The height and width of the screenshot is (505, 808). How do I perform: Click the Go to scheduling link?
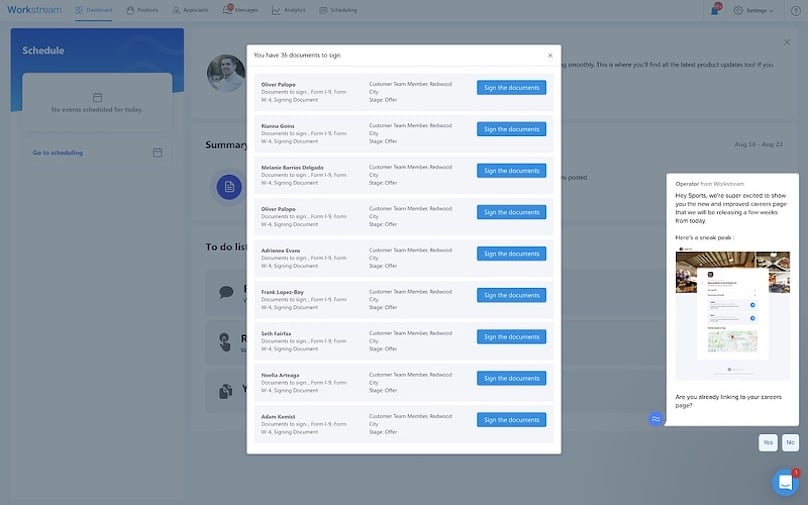[58, 153]
